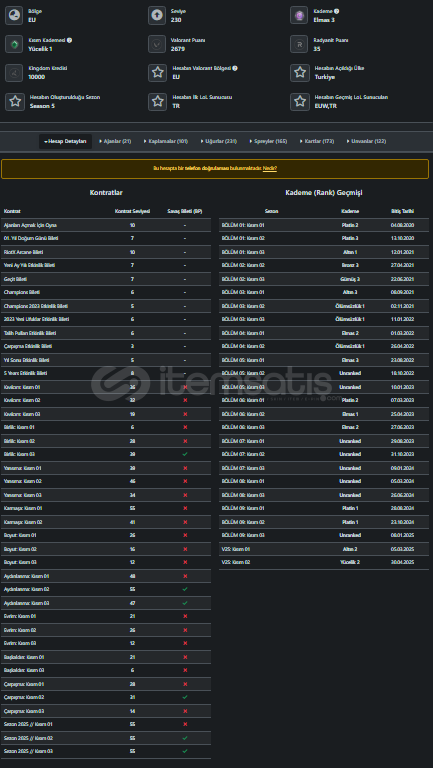The height and width of the screenshot is (768, 433).
Task: Click the green checkmark in Birlik: Kısım 03 row
Action: (185, 454)
